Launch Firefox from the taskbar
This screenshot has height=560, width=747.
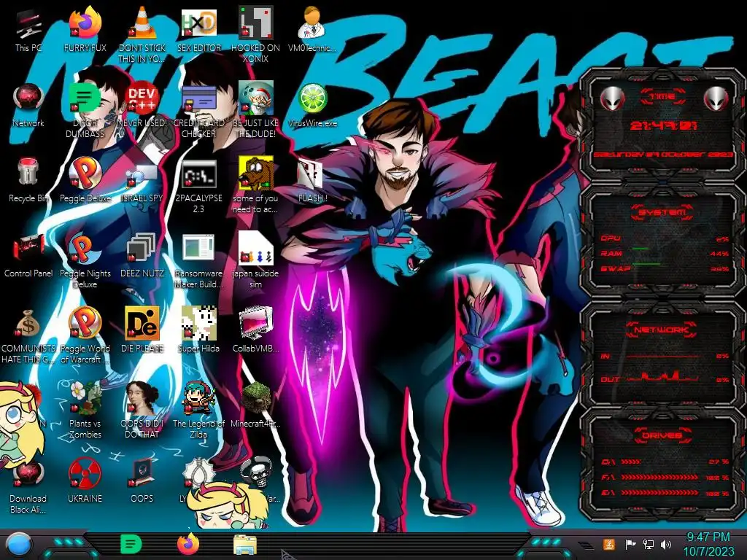click(188, 544)
